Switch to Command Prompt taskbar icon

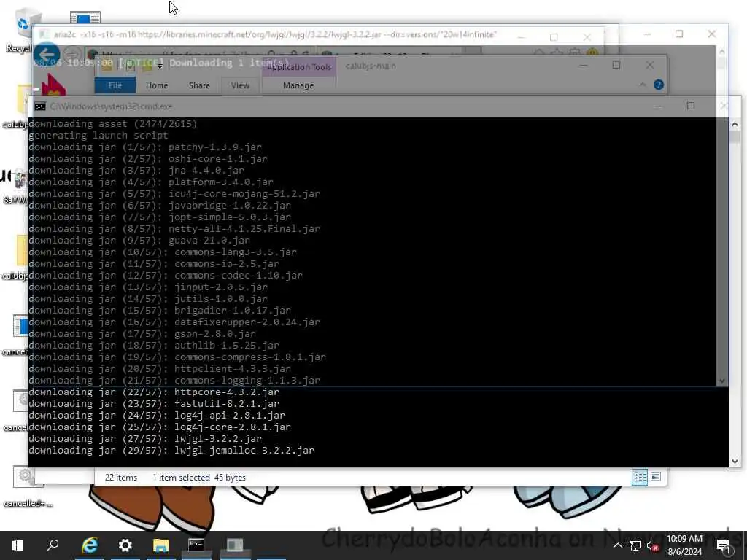click(196, 545)
